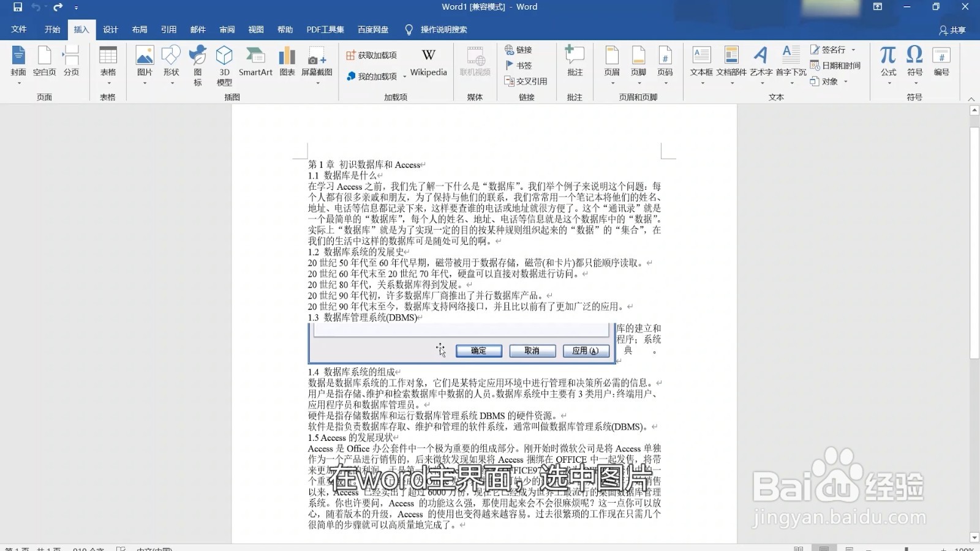Screen dimensions: 980x551
Task: Open My Add-ins (我的加载项)
Action: click(376, 77)
